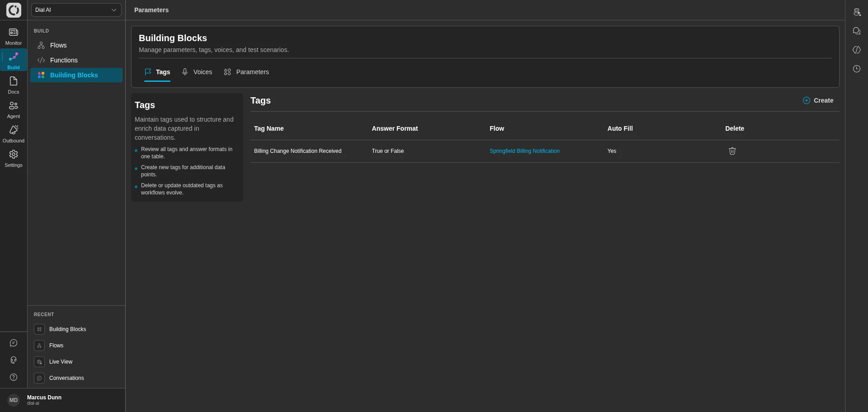Click the Answer Format column header
Viewport: 868px width, 412px height.
pos(395,128)
